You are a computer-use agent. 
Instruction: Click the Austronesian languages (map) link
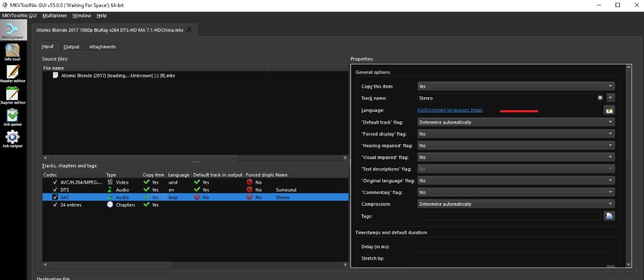pyautogui.click(x=450, y=110)
